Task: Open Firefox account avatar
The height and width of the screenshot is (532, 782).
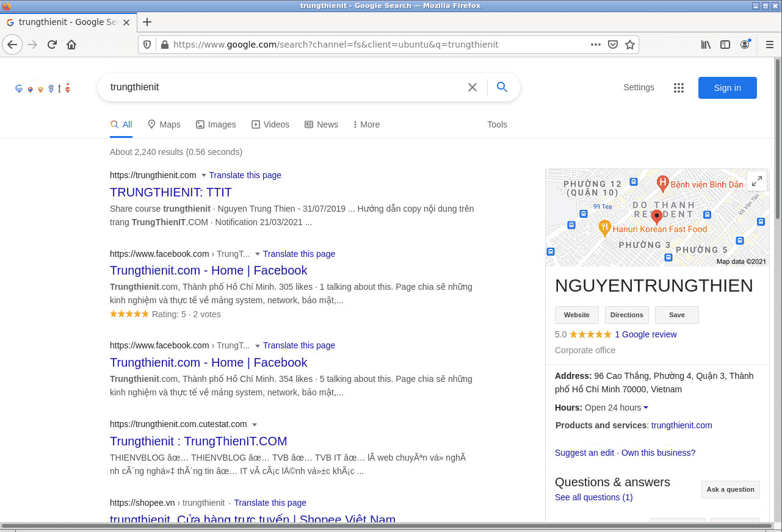Action: (745, 45)
